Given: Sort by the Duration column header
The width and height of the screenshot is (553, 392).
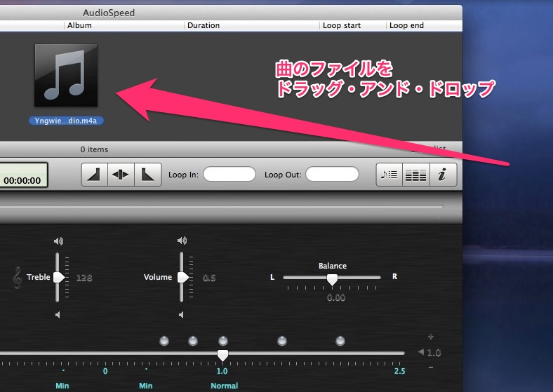Looking at the screenshot, I should [204, 25].
